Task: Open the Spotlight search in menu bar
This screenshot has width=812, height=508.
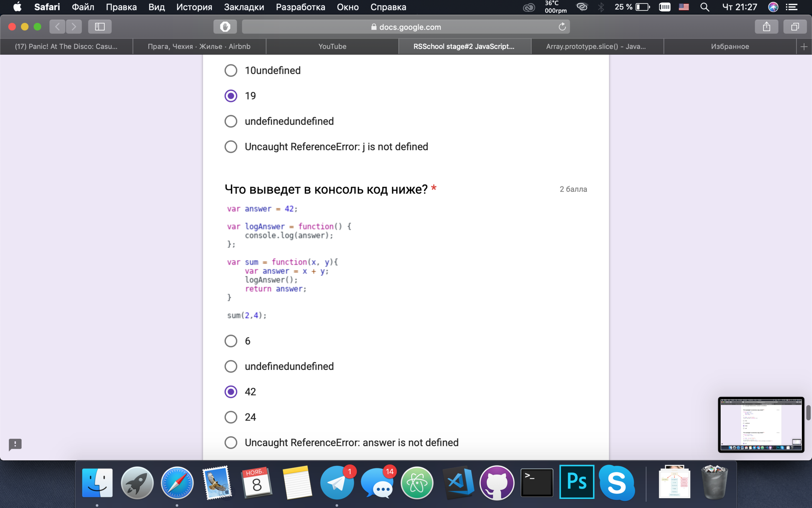Action: pyautogui.click(x=704, y=7)
